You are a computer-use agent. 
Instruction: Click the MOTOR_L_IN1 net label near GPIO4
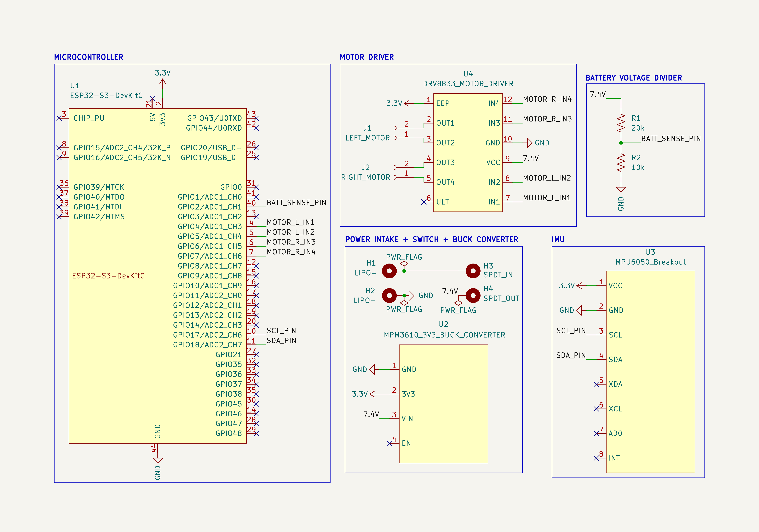click(291, 222)
